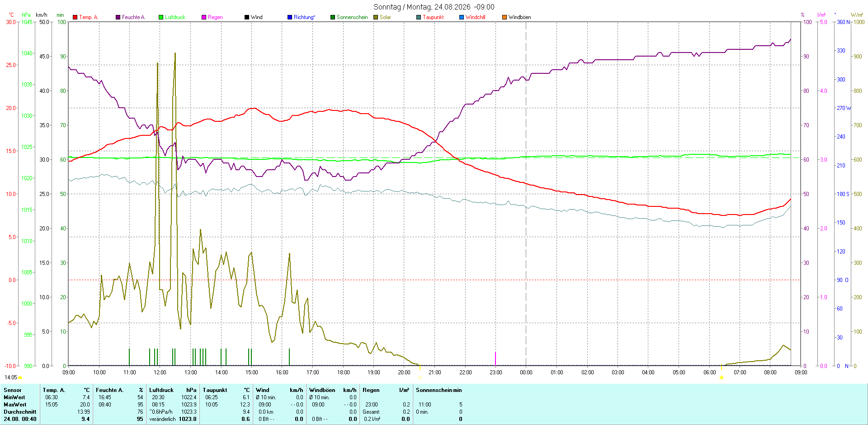The height and width of the screenshot is (425, 868).
Task: Click the maximum dew point time '10:05'
Action: click(x=212, y=405)
